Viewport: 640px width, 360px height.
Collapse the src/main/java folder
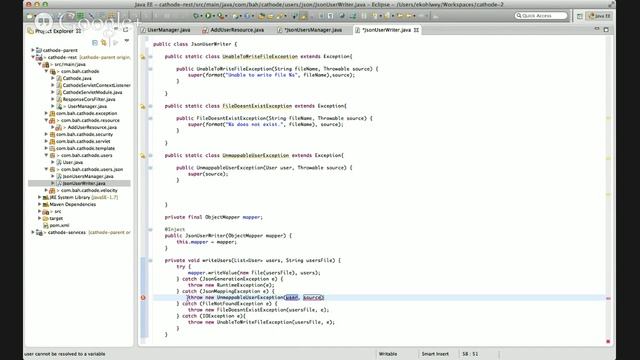pos(39,64)
